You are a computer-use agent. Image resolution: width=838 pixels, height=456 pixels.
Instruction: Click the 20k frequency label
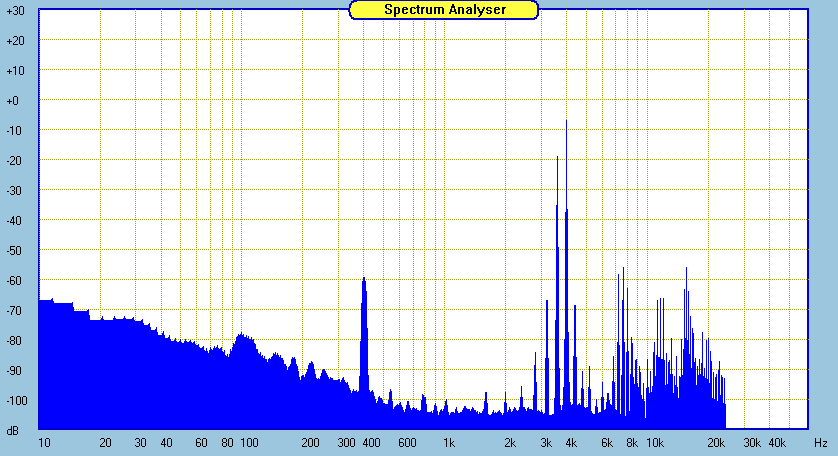[716, 443]
